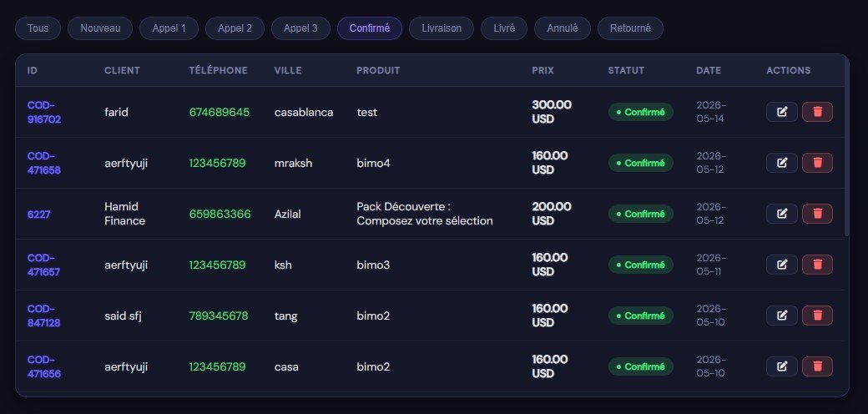Call phone number 674689645
Viewport: 868px width, 414px height.
[x=220, y=113]
